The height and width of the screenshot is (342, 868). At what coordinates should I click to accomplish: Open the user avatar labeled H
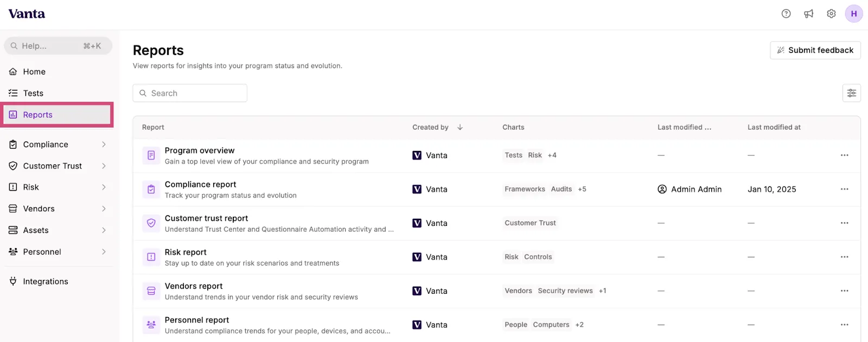point(854,14)
